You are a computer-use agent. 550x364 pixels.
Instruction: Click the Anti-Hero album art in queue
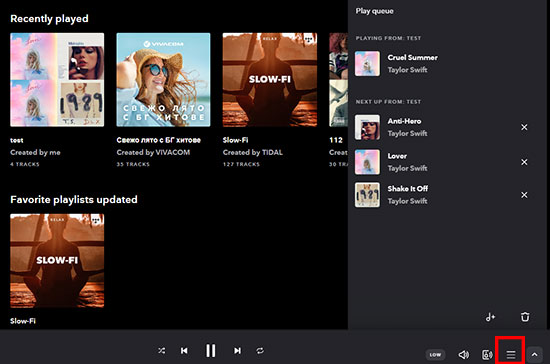tap(367, 127)
